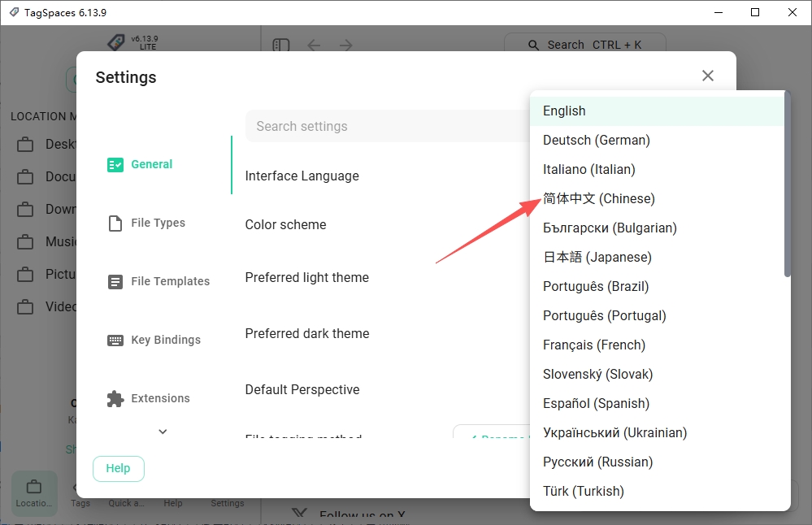Click the Color scheme label

(x=285, y=224)
